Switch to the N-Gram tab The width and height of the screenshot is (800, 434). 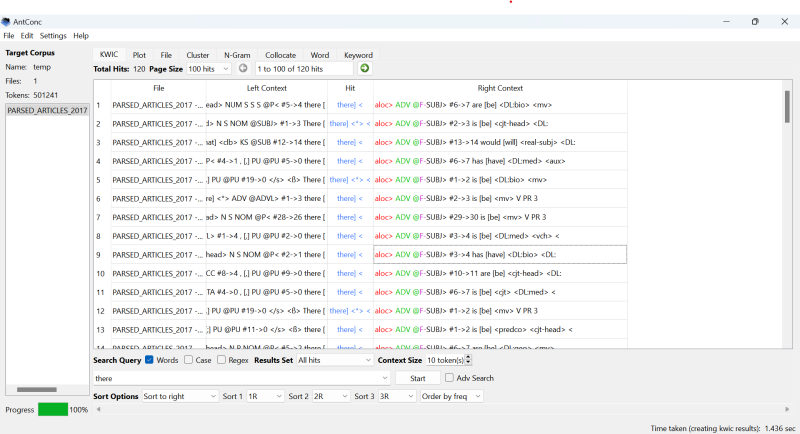point(237,55)
